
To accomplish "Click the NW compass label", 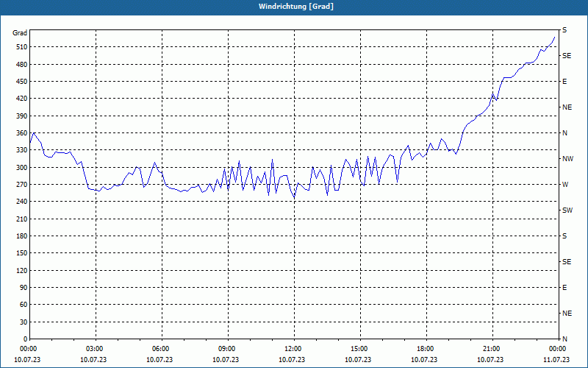I will pos(567,159).
